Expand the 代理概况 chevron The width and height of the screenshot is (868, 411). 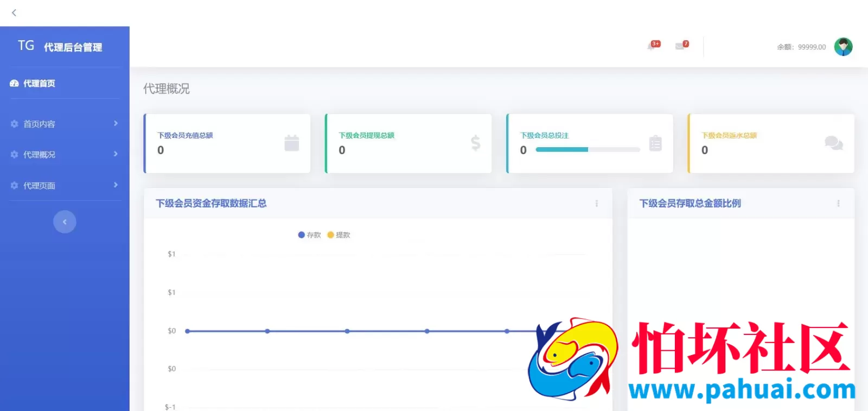point(116,154)
